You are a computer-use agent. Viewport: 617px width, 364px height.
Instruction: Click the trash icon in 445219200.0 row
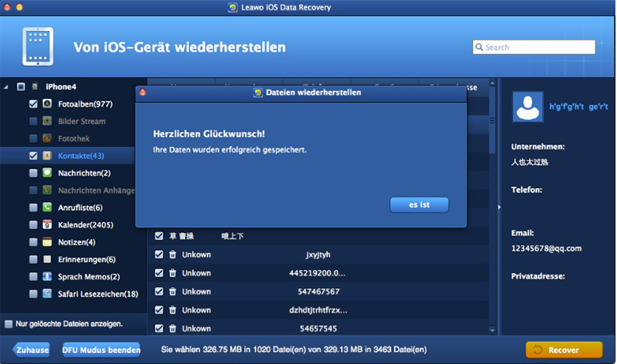(x=172, y=273)
